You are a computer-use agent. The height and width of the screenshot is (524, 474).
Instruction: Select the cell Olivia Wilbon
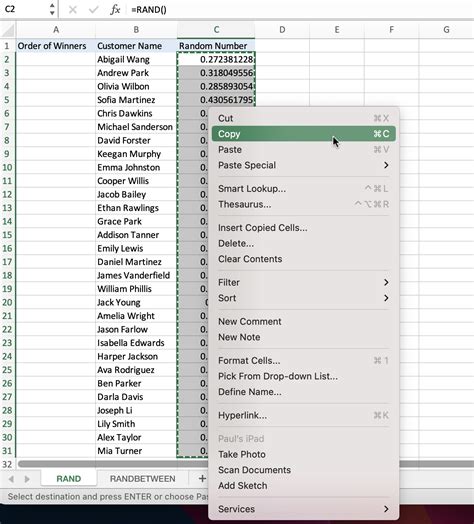click(136, 87)
